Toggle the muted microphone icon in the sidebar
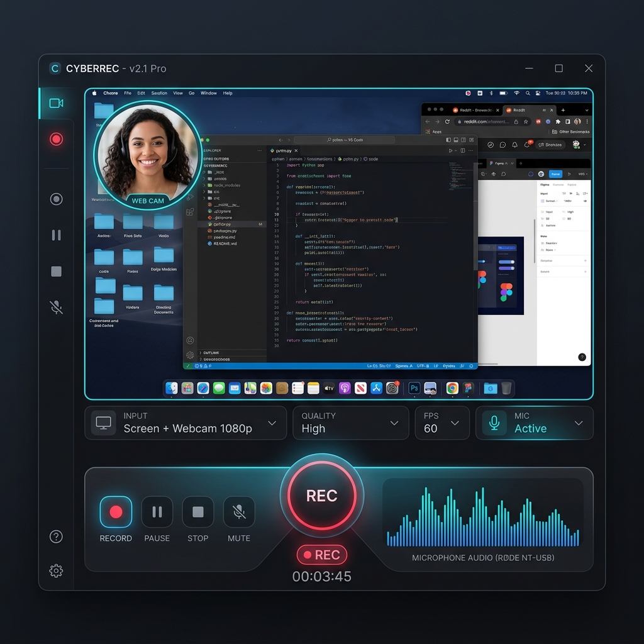Image resolution: width=644 pixels, height=644 pixels. coord(56,307)
